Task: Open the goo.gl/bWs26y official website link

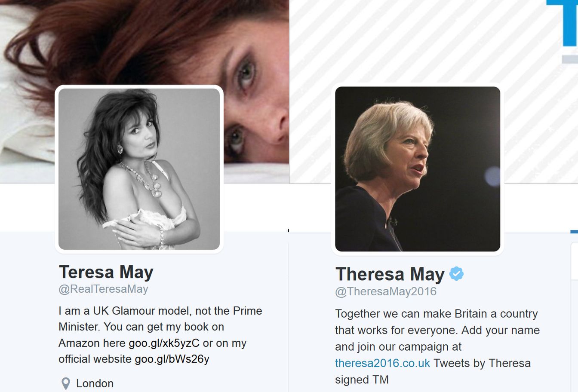Action: tap(172, 359)
